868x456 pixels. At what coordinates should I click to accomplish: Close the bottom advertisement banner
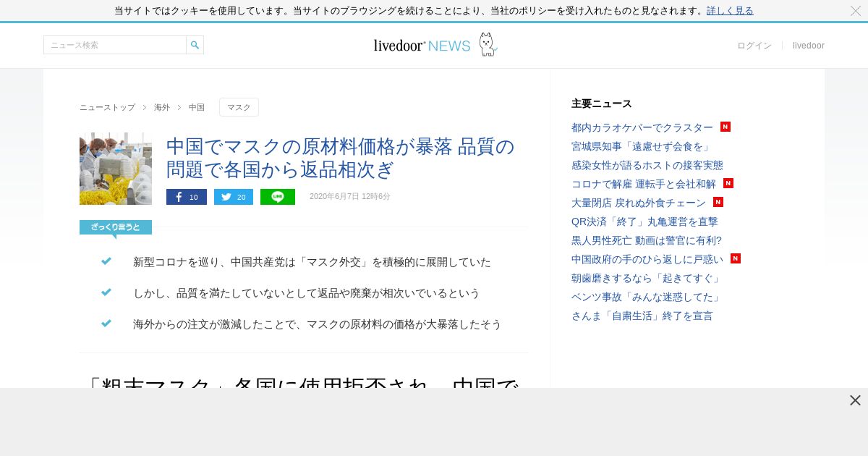coord(855,400)
